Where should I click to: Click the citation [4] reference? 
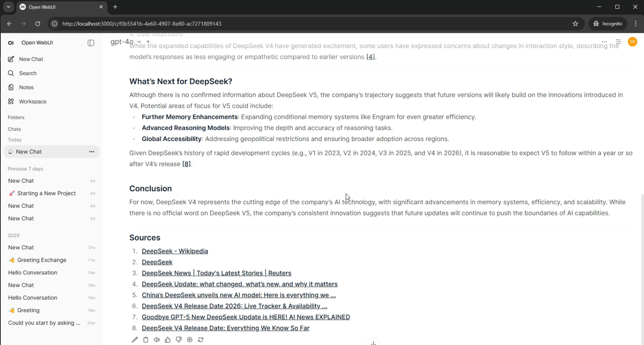click(371, 57)
